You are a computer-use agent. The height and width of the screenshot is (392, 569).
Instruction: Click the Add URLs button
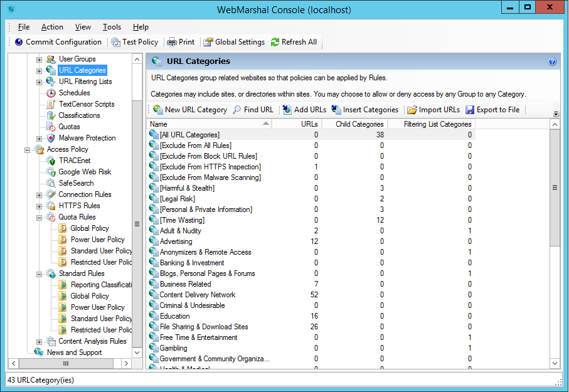click(x=304, y=110)
